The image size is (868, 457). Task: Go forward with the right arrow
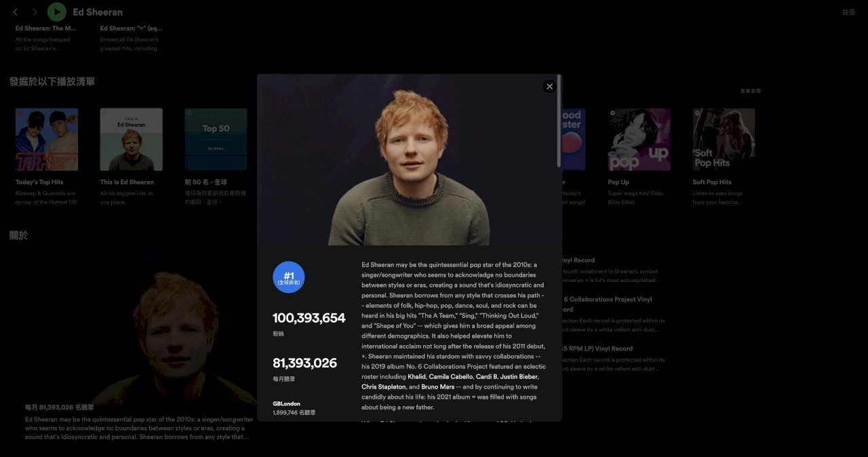(35, 12)
